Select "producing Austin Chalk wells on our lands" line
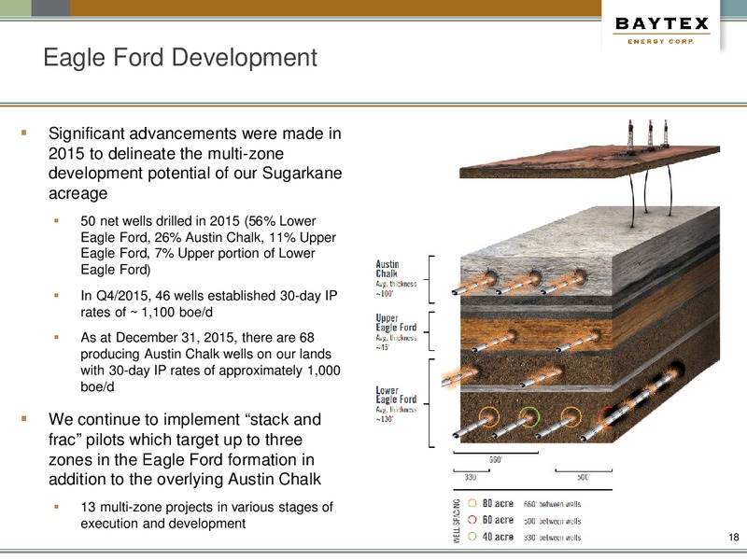 point(205,355)
